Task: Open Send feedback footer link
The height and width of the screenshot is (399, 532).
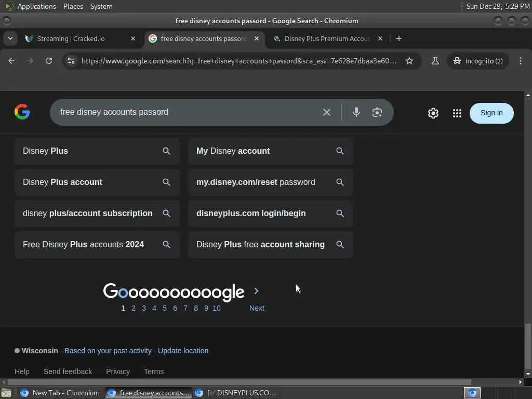Action: (68, 371)
